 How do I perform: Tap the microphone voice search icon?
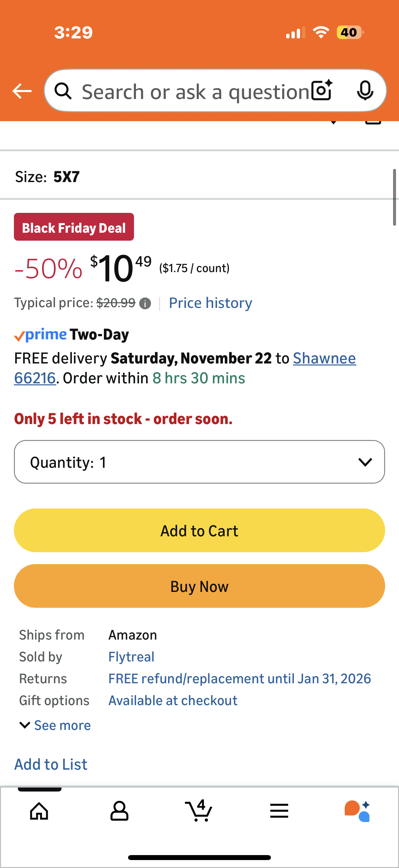coord(365,91)
